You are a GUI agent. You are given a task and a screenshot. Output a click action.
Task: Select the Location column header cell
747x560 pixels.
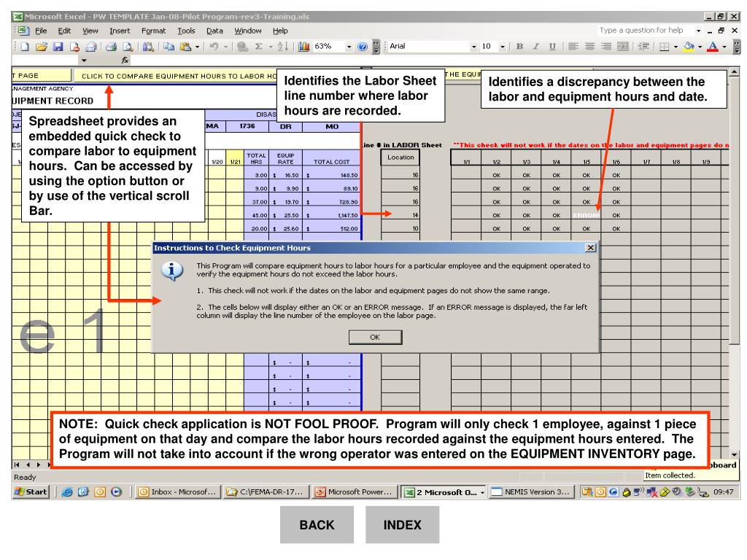point(400,157)
